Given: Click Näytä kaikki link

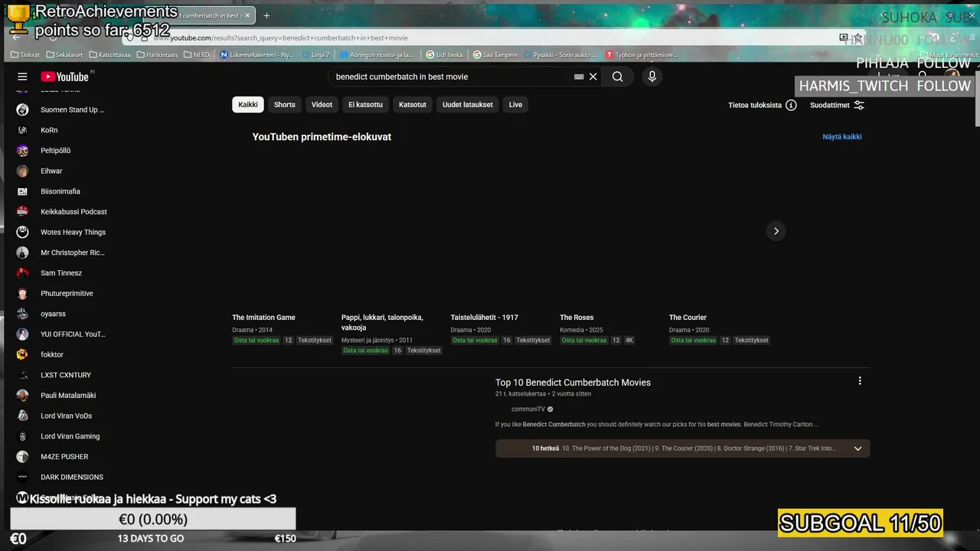Looking at the screenshot, I should (x=842, y=137).
